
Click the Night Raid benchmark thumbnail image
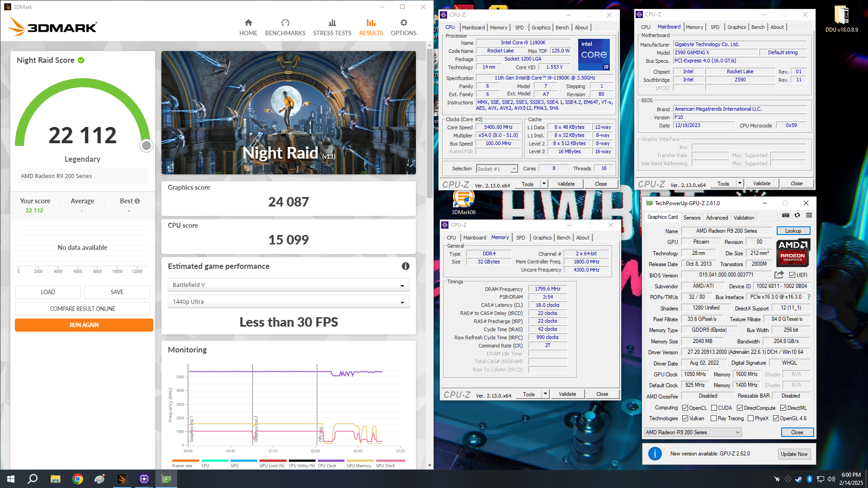coord(288,113)
